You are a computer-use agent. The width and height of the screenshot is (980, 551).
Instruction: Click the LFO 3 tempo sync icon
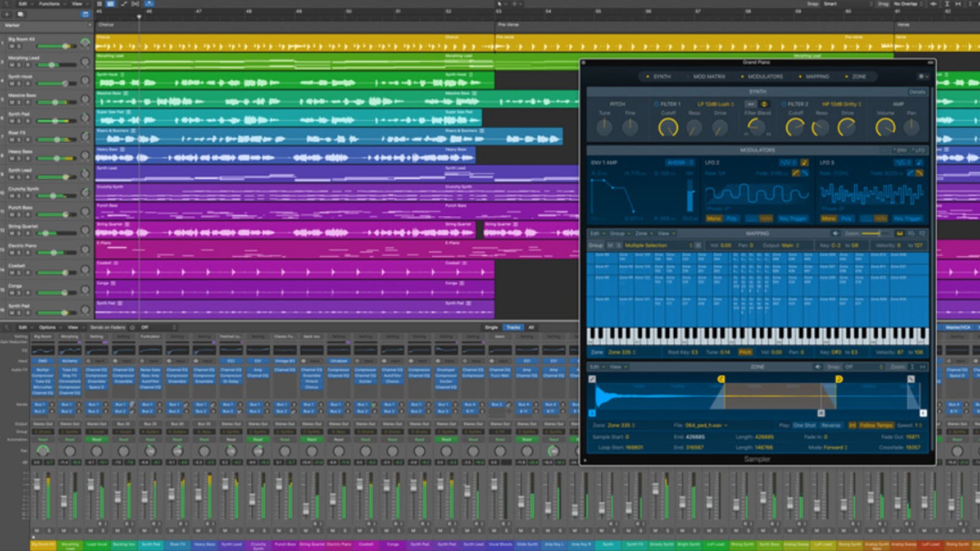[919, 163]
